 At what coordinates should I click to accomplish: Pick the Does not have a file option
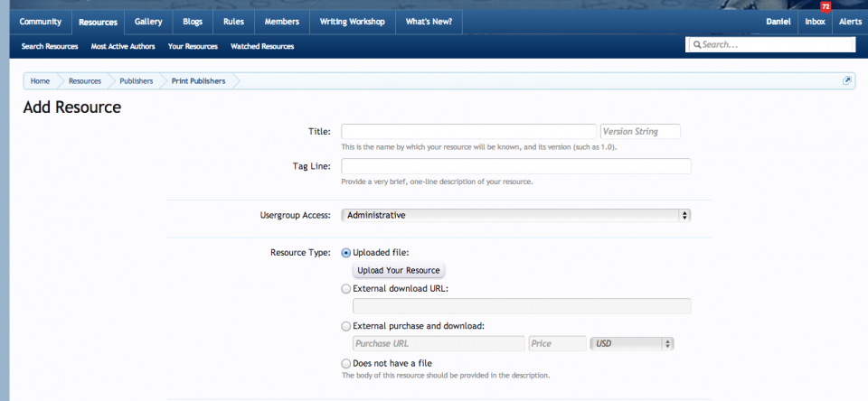click(346, 363)
